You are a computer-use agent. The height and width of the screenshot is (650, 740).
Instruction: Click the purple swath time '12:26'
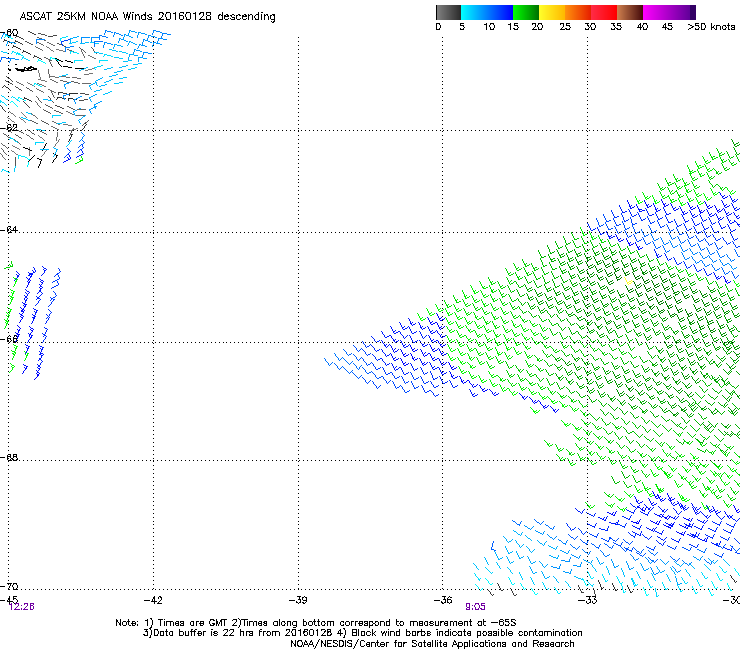tap(22, 607)
